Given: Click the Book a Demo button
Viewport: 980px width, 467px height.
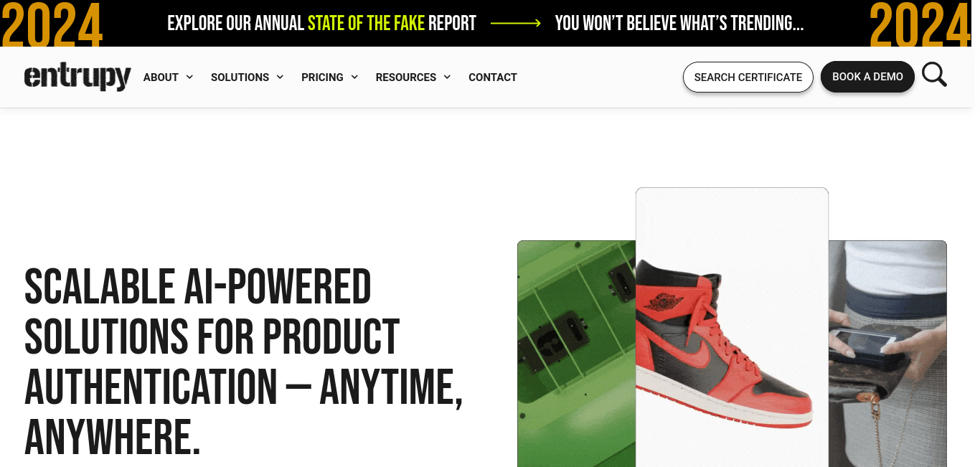Looking at the screenshot, I should click(x=867, y=77).
